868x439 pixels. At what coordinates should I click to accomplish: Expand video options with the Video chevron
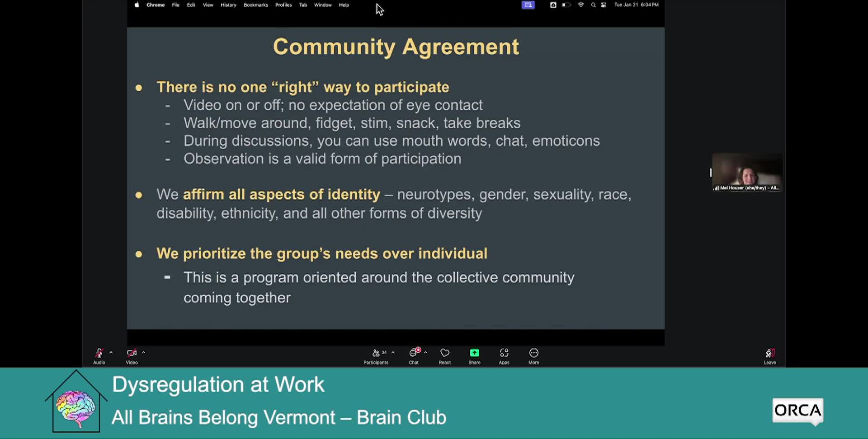coord(144,353)
